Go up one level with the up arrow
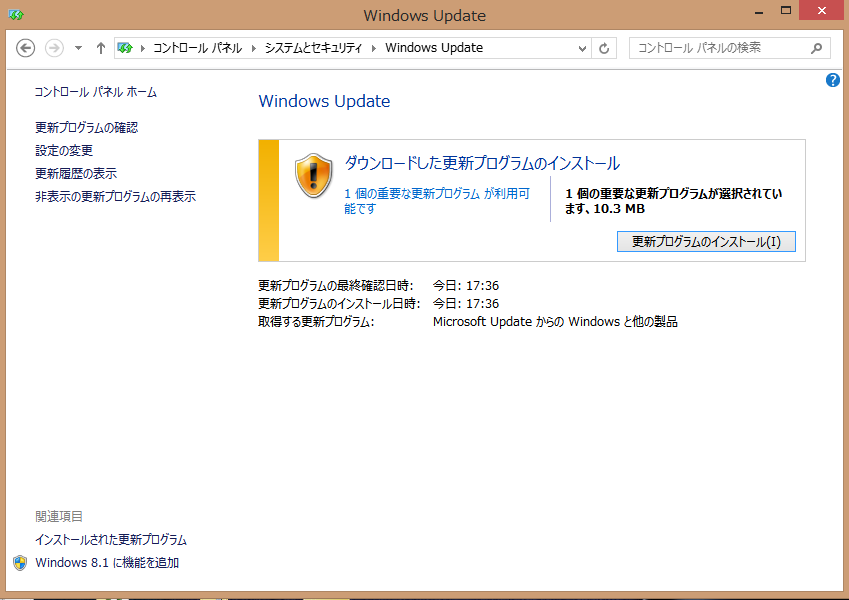Screen dimensions: 849x600 click(x=101, y=48)
